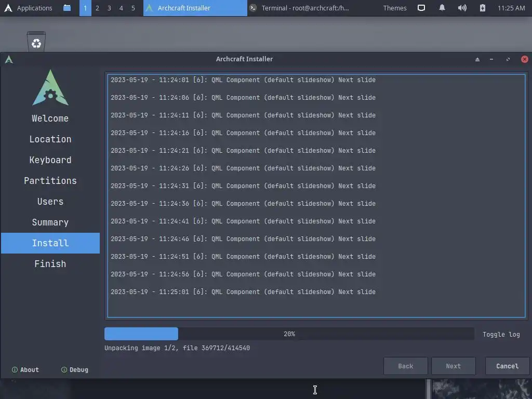Switch to workspace 4
Screen dimensions: 532x399
pyautogui.click(x=121, y=8)
